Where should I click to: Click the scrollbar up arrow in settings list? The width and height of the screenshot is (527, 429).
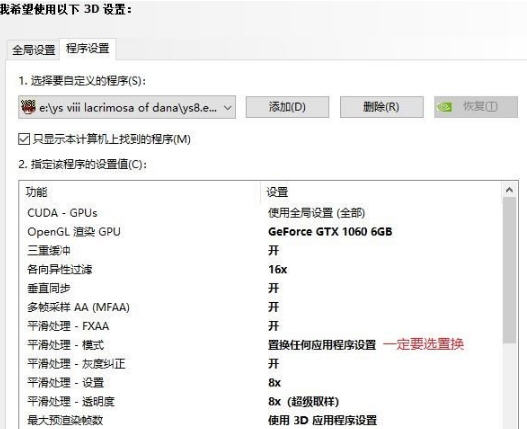[x=509, y=190]
